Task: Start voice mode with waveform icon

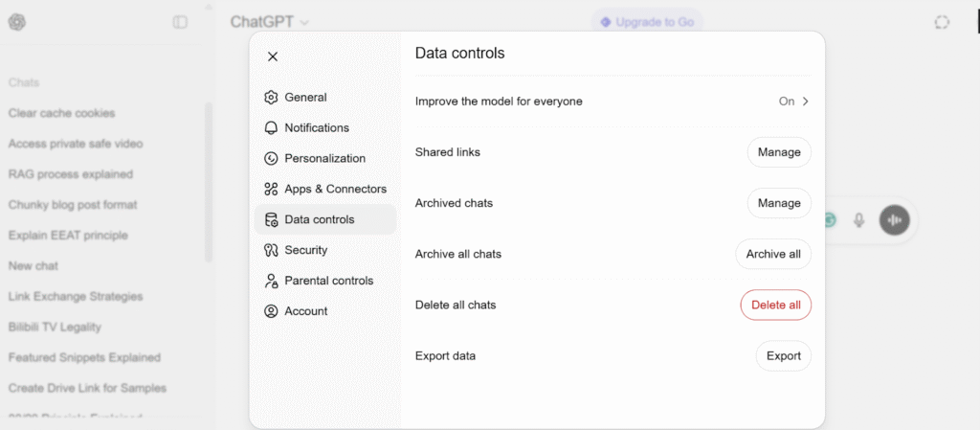Action: point(895,220)
